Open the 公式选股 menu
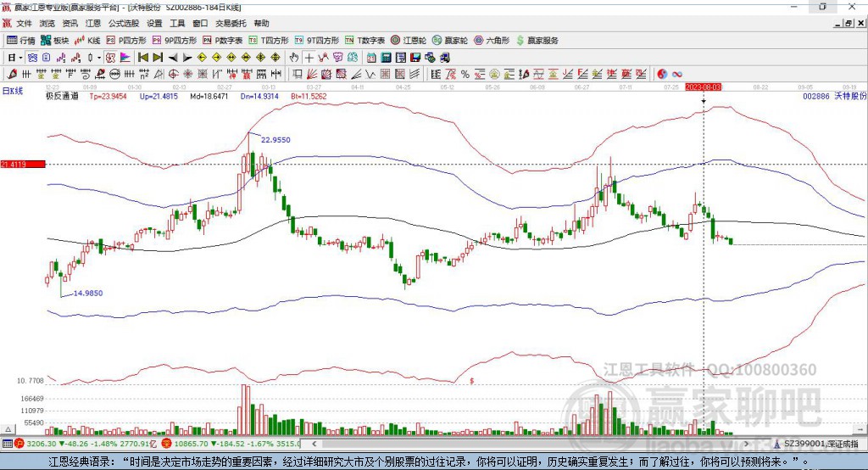Image resolution: width=868 pixels, height=470 pixels. coord(124,23)
